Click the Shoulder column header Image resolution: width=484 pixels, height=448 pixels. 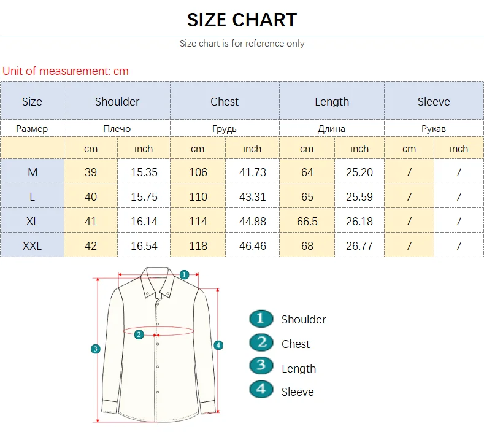(x=117, y=102)
